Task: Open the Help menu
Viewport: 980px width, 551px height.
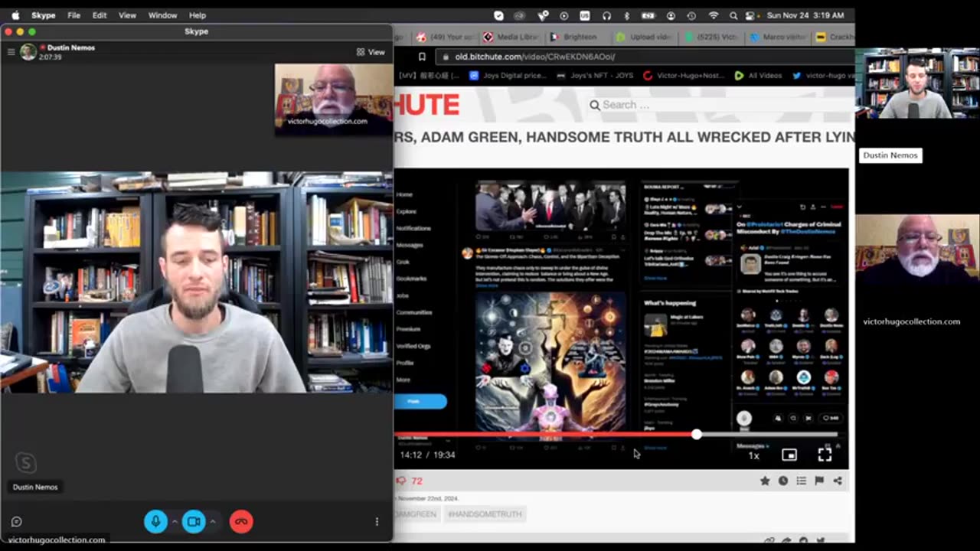Action: tap(198, 15)
